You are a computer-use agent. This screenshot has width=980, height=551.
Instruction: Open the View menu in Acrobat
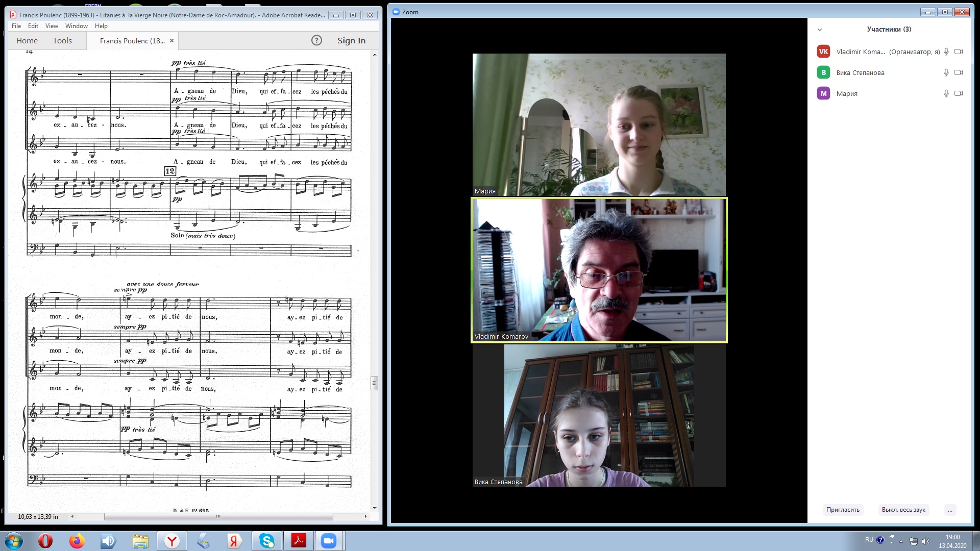click(x=52, y=26)
